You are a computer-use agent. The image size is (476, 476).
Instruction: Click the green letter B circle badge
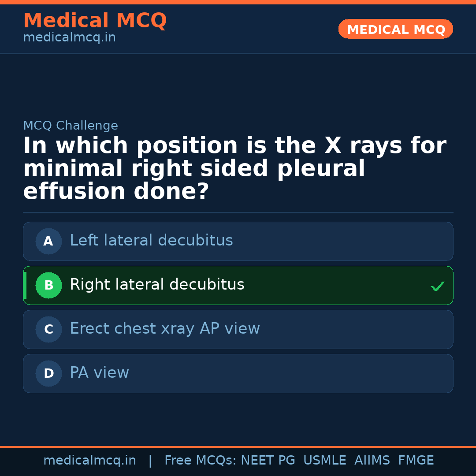48,285
